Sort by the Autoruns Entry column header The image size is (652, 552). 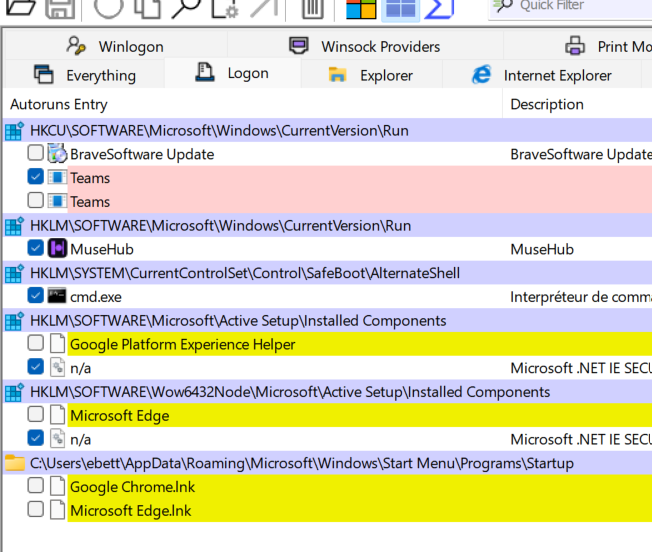(x=252, y=104)
